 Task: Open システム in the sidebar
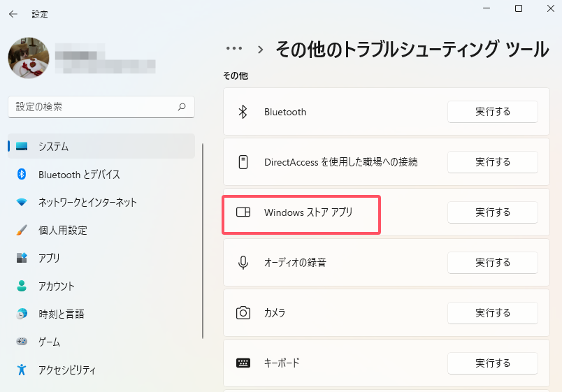click(101, 146)
